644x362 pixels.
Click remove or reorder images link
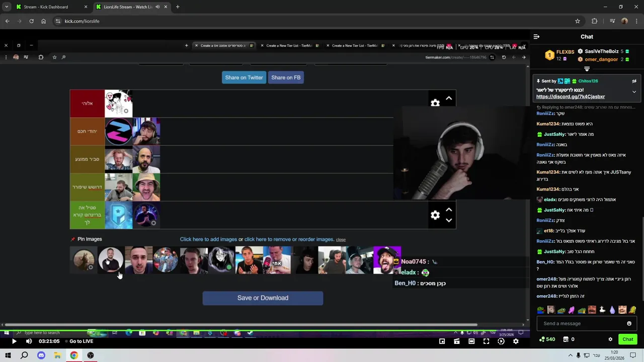click(x=289, y=239)
